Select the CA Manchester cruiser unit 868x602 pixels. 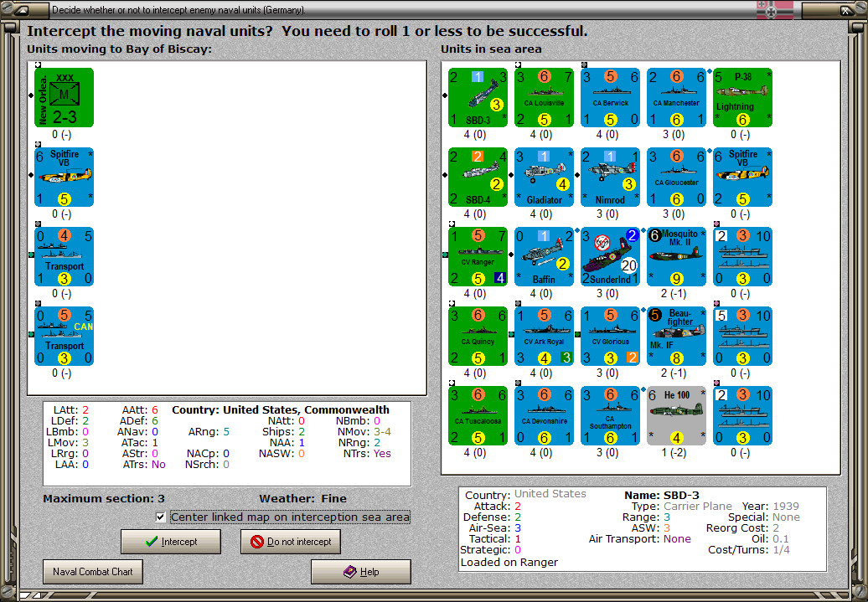coord(676,97)
